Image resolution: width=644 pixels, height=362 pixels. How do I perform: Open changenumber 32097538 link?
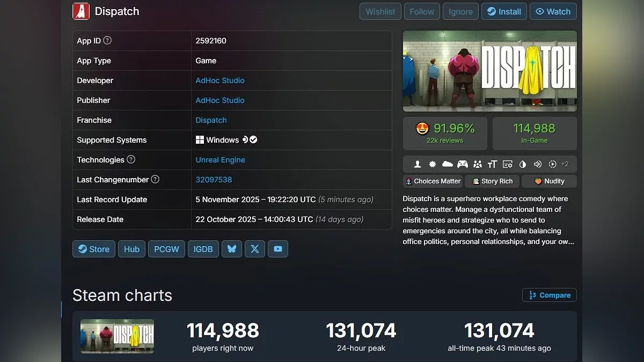pyautogui.click(x=214, y=180)
